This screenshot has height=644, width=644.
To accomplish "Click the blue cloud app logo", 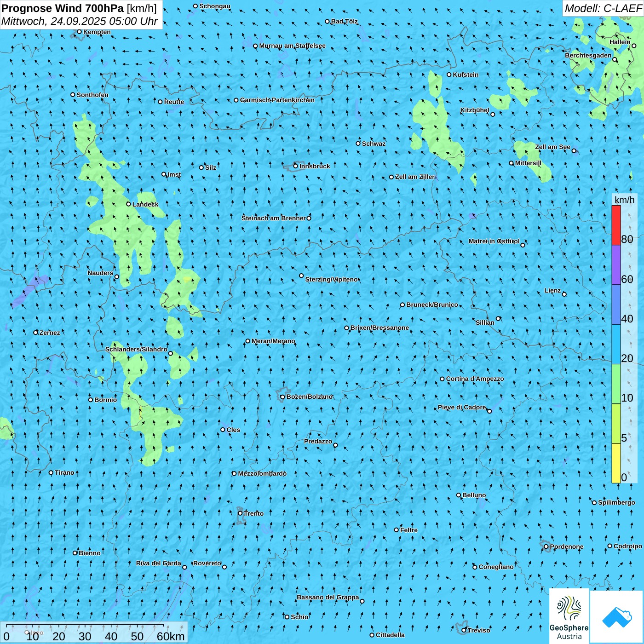I will pyautogui.click(x=616, y=616).
